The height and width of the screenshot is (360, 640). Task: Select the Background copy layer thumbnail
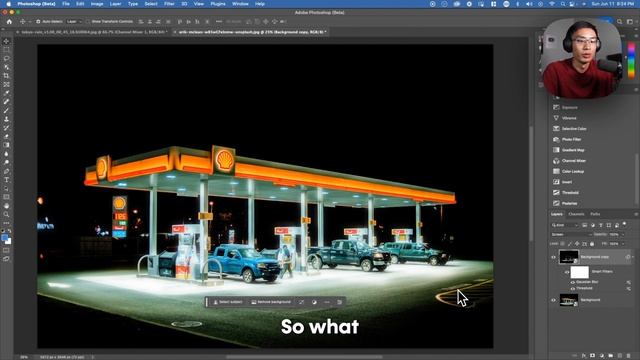[x=569, y=257]
